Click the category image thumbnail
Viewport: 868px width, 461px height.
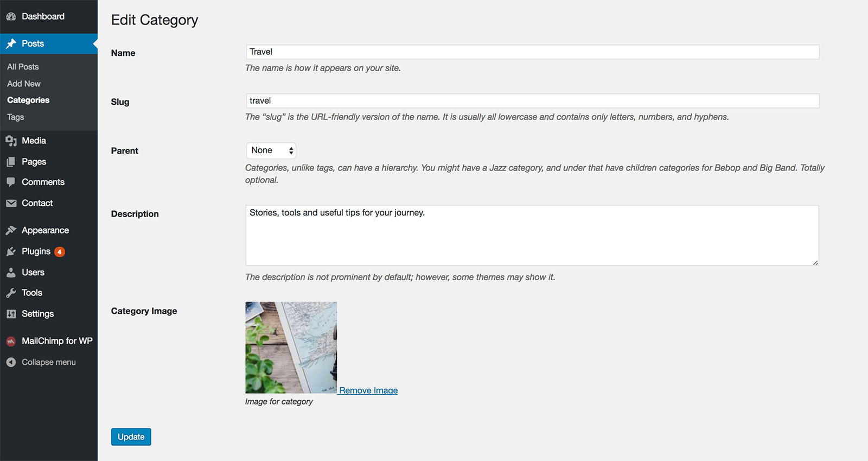[x=291, y=348]
